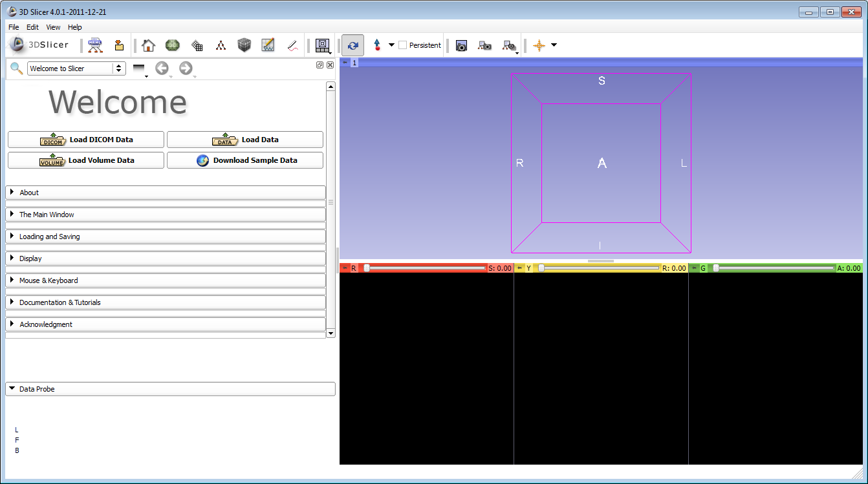Open the Models module icon
The height and width of the screenshot is (484, 868).
172,45
